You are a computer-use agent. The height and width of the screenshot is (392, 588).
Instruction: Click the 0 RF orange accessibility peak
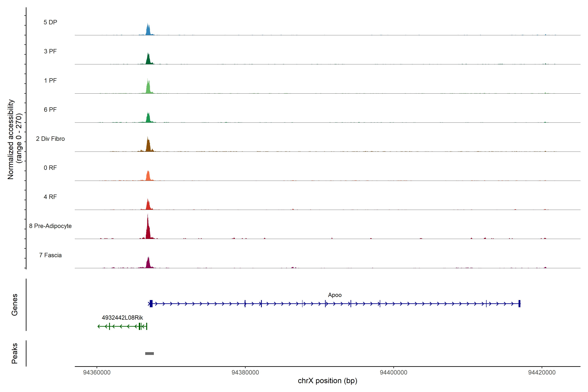point(148,177)
